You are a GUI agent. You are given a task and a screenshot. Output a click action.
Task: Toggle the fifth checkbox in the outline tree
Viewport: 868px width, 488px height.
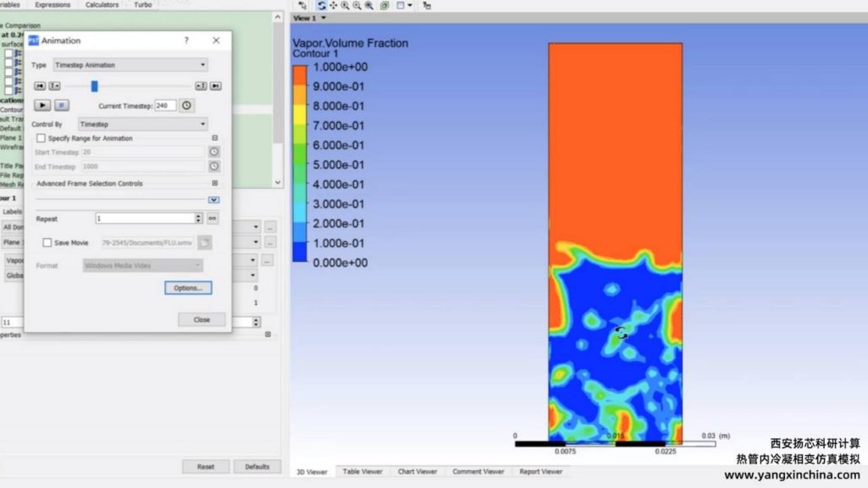tap(8, 90)
